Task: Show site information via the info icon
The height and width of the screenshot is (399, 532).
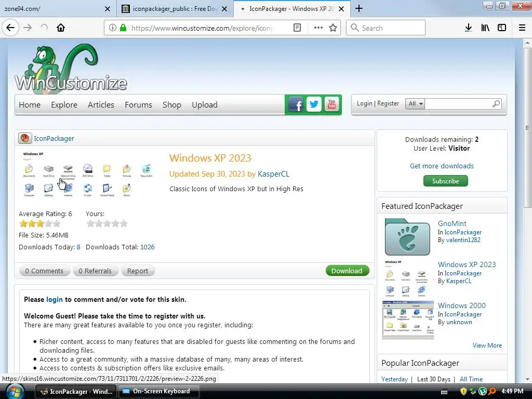Action: 113,28
